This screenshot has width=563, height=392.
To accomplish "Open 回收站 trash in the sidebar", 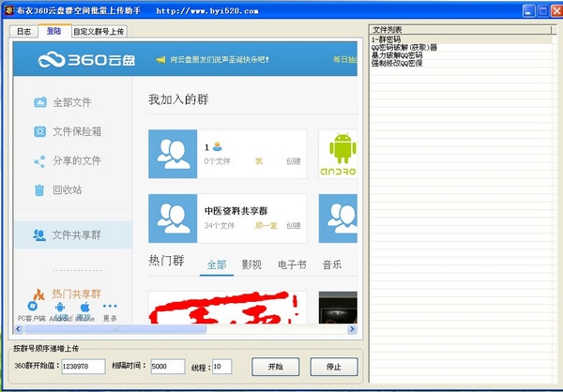I will pyautogui.click(x=58, y=189).
